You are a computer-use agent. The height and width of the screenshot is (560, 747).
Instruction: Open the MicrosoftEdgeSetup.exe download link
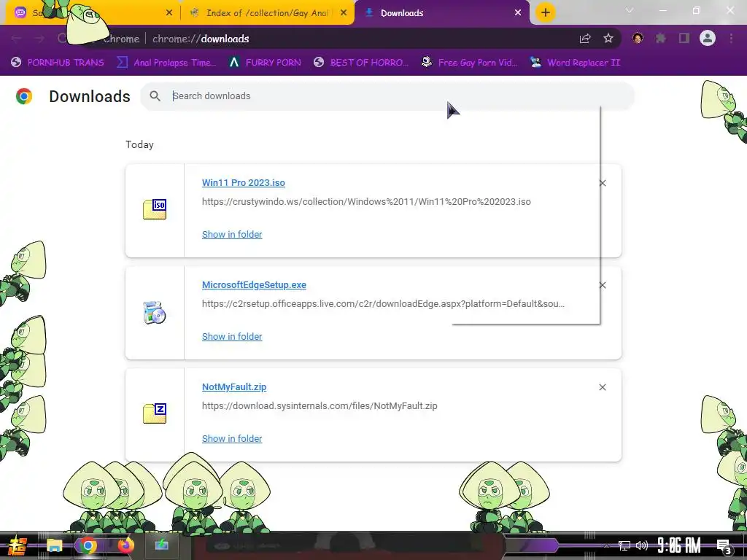tap(254, 285)
